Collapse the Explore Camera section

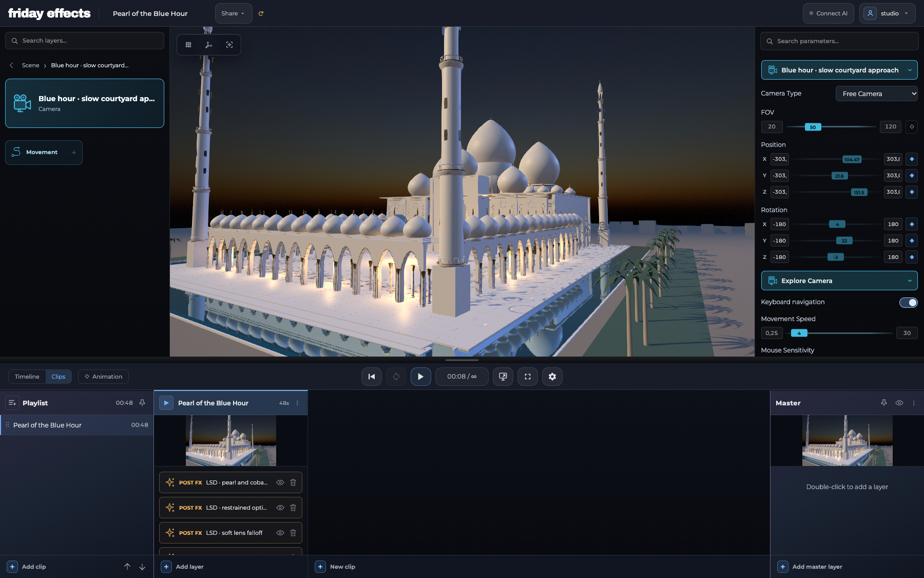(839, 281)
